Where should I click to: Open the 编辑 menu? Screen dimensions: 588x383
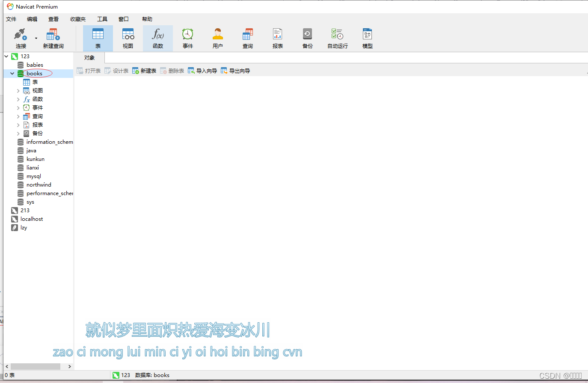32,19
